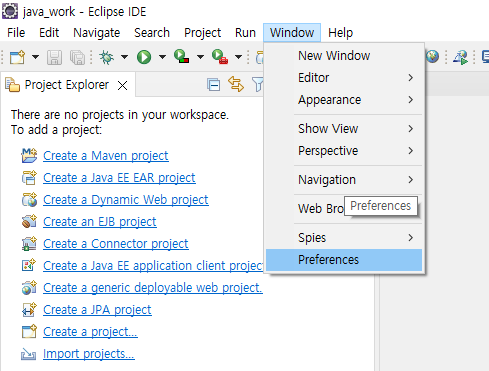The image size is (489, 371).
Task: Click Create a generic deployable web project link
Action: (x=153, y=288)
